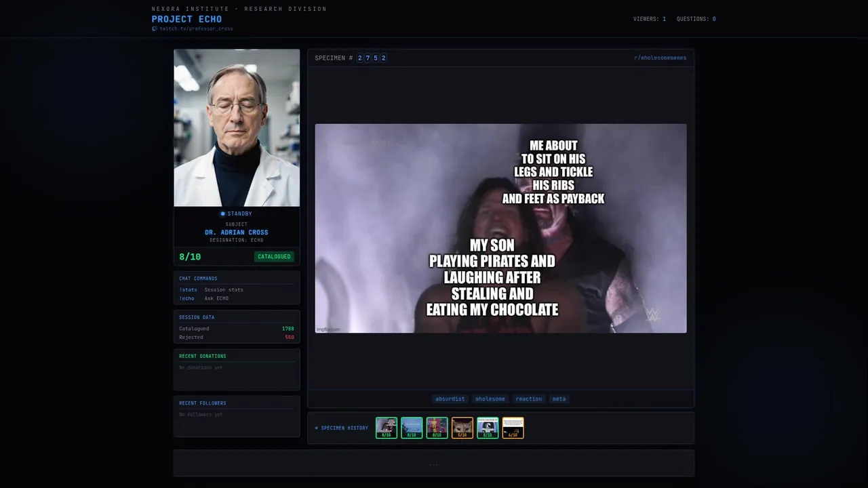This screenshot has width=868, height=488.
Task: Click the Rejected count 558
Action: tap(290, 337)
